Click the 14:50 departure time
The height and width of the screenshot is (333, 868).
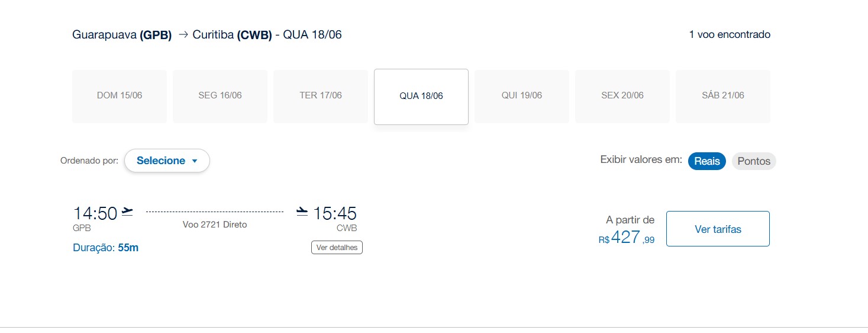(x=95, y=213)
